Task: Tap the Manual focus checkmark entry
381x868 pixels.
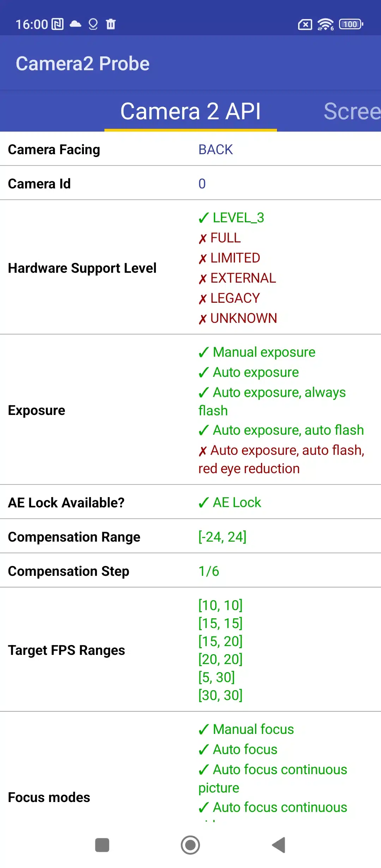Action: [x=246, y=729]
